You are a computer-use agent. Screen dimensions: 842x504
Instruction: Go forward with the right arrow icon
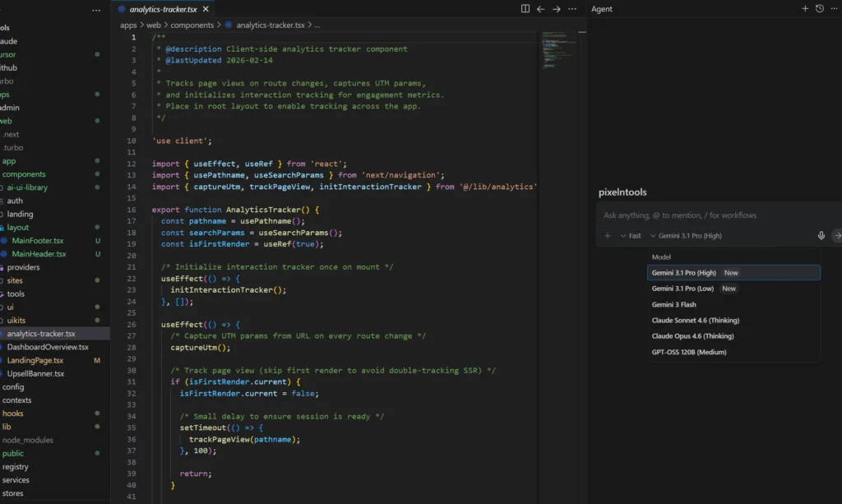point(557,8)
